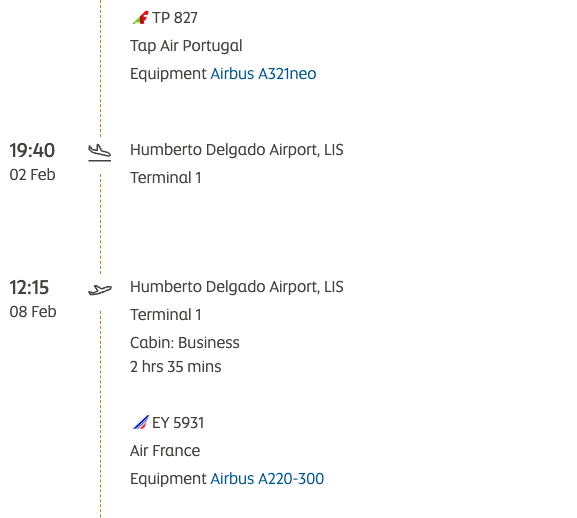Click the 2 hrs 35 mins duration
This screenshot has width=577, height=518.
[x=176, y=367]
